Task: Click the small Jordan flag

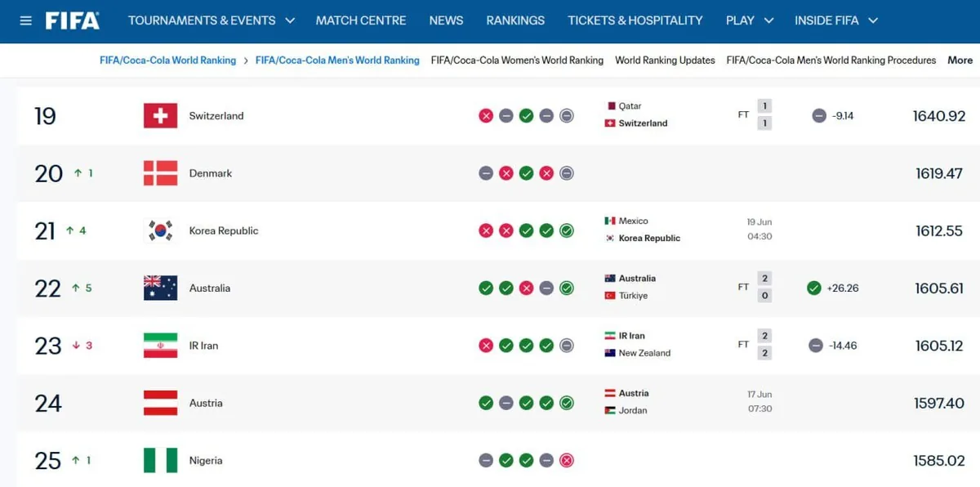Action: (610, 410)
